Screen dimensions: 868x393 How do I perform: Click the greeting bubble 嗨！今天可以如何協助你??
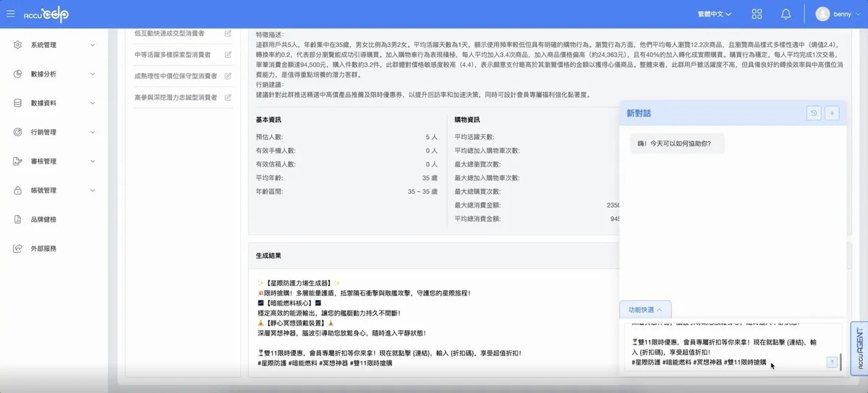[x=676, y=143]
